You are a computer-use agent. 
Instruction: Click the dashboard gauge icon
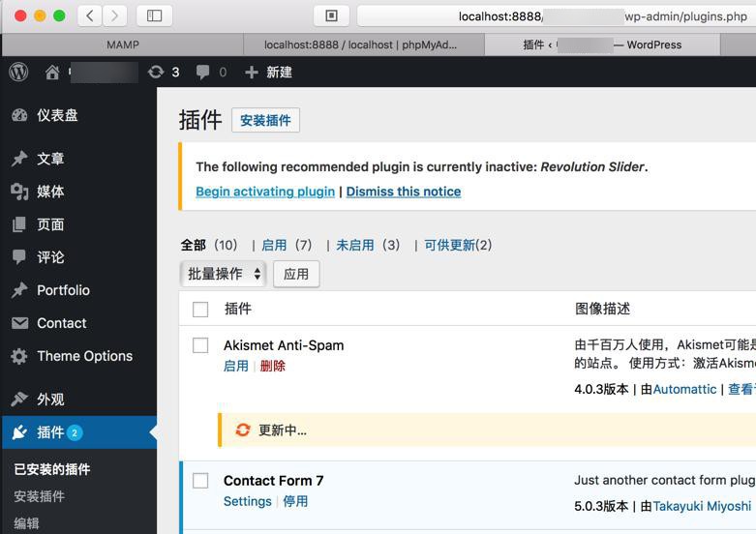(19, 115)
